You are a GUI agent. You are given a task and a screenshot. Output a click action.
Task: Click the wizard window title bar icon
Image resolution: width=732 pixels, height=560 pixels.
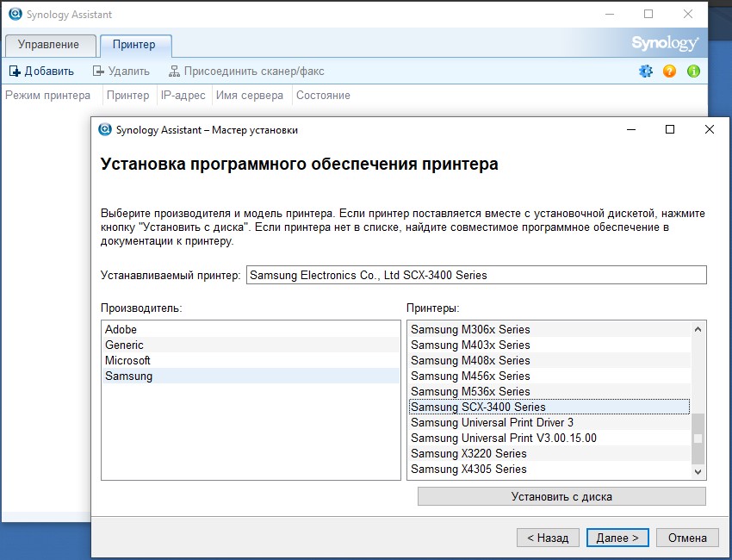click(x=105, y=129)
